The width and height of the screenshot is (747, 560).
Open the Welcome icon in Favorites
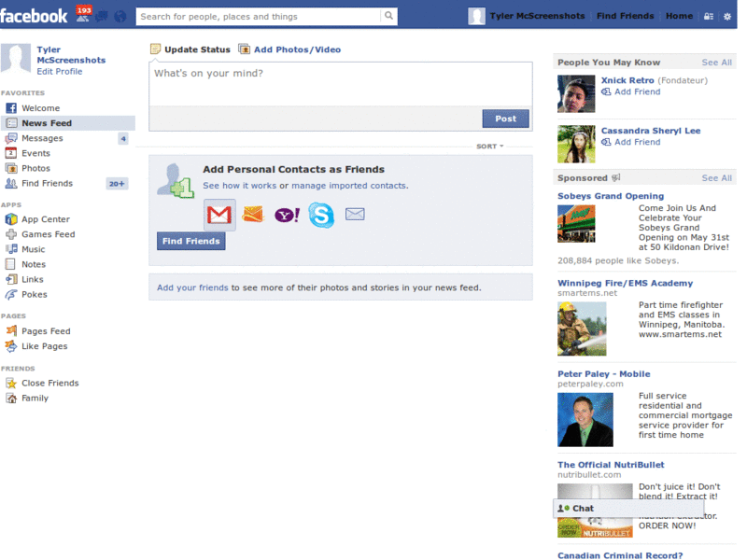[x=11, y=108]
